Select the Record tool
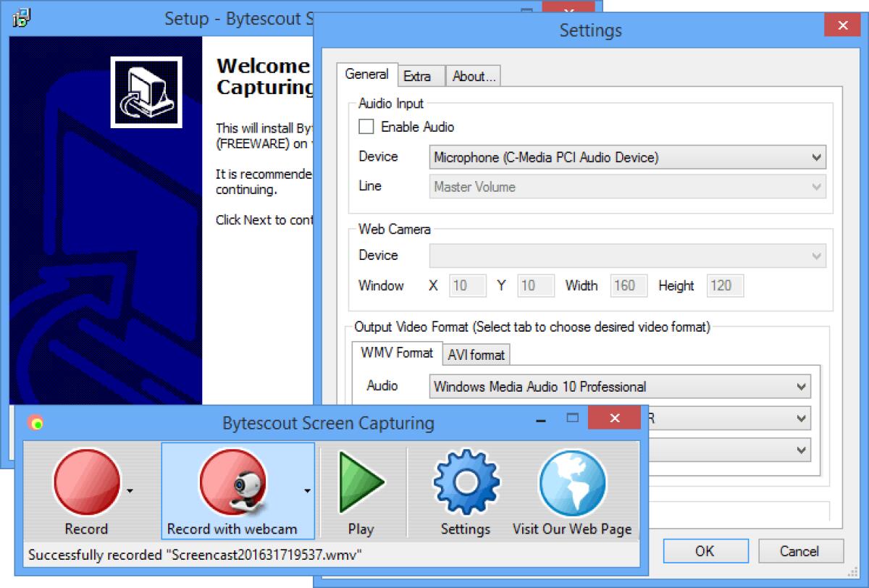The image size is (869, 588). 85,482
